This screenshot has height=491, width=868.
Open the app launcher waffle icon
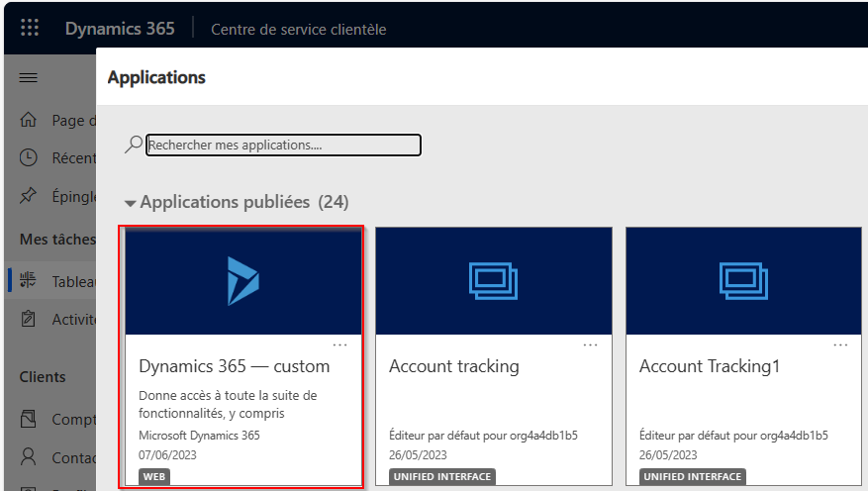30,28
